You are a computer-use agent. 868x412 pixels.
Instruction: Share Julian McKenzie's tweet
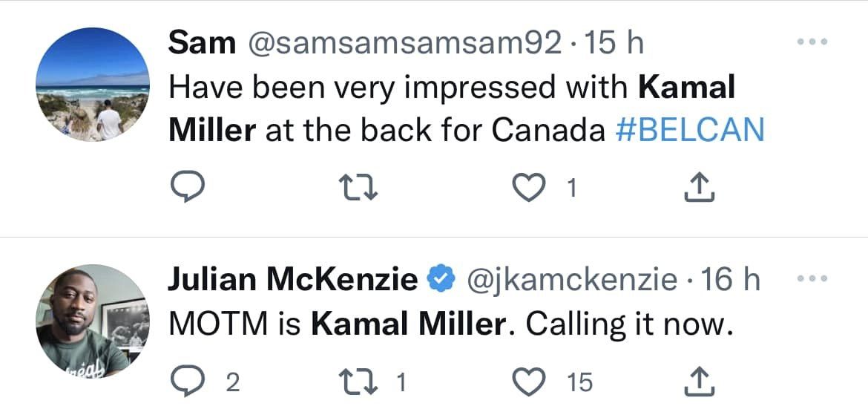click(698, 381)
